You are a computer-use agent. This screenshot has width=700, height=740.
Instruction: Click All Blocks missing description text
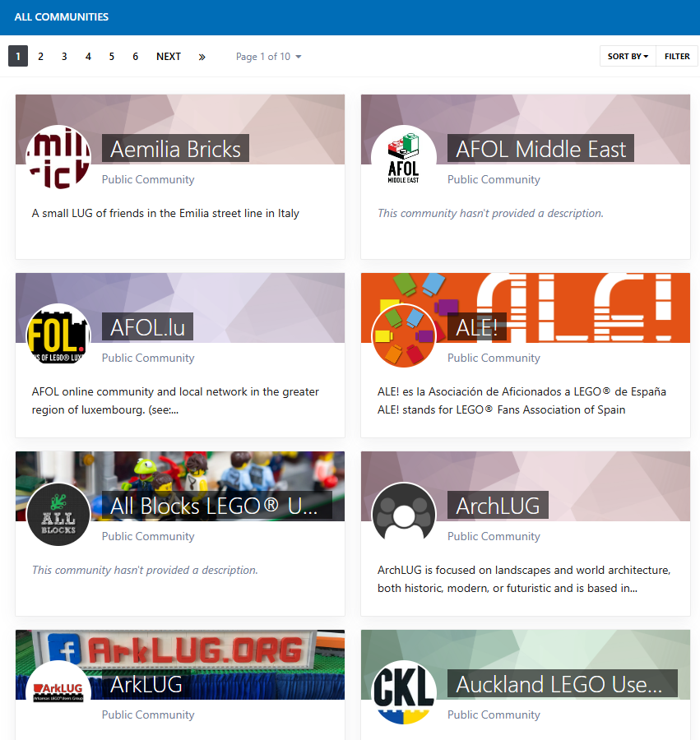[145, 570]
